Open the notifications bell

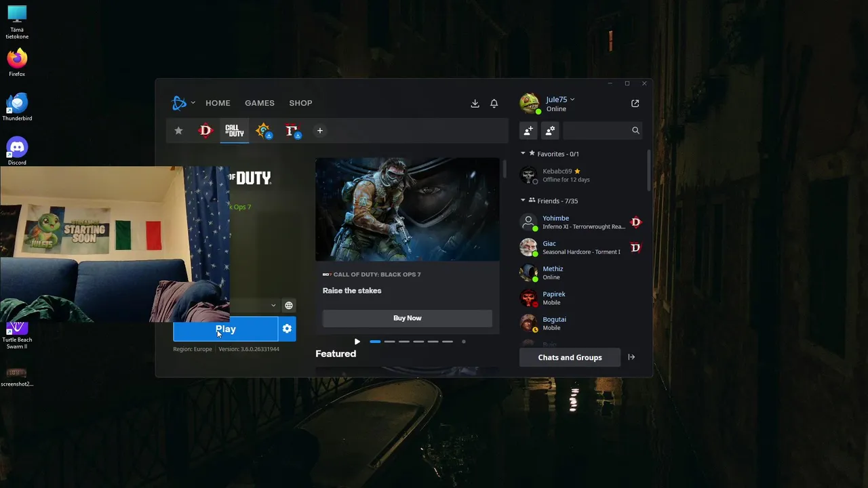click(x=494, y=104)
